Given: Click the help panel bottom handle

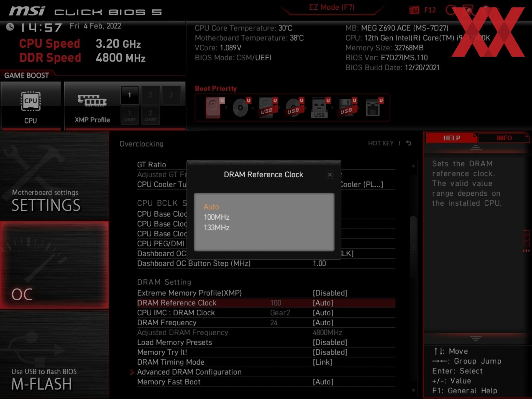Looking at the screenshot, I should click(x=476, y=339).
